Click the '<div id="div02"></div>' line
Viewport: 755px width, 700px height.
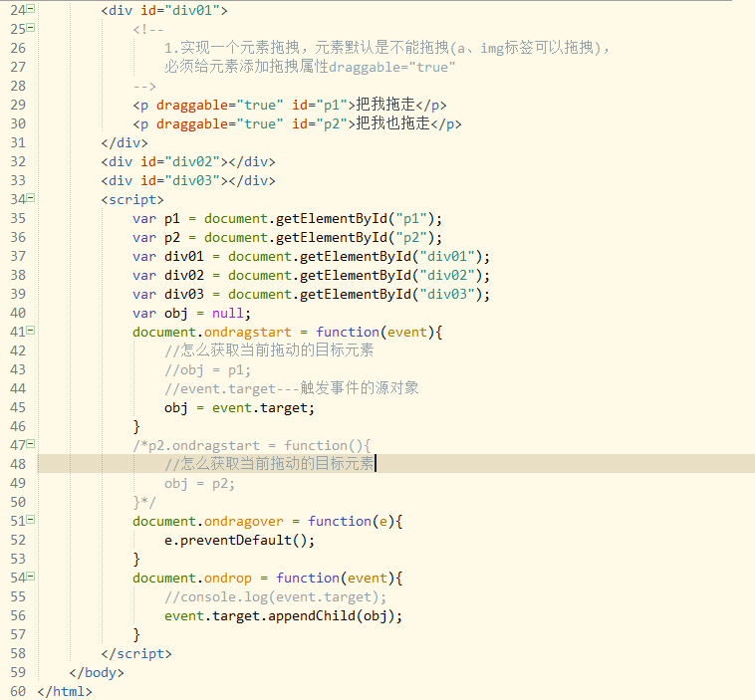pos(188,161)
